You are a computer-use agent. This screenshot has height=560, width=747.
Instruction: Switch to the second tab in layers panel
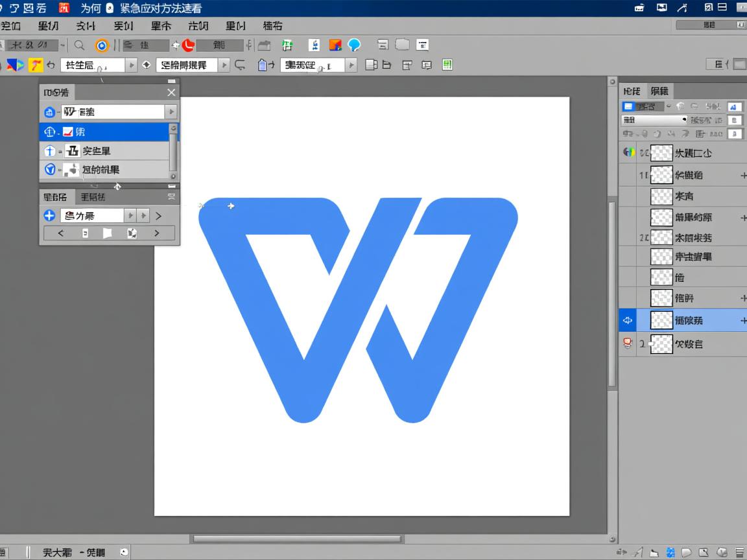pos(659,91)
